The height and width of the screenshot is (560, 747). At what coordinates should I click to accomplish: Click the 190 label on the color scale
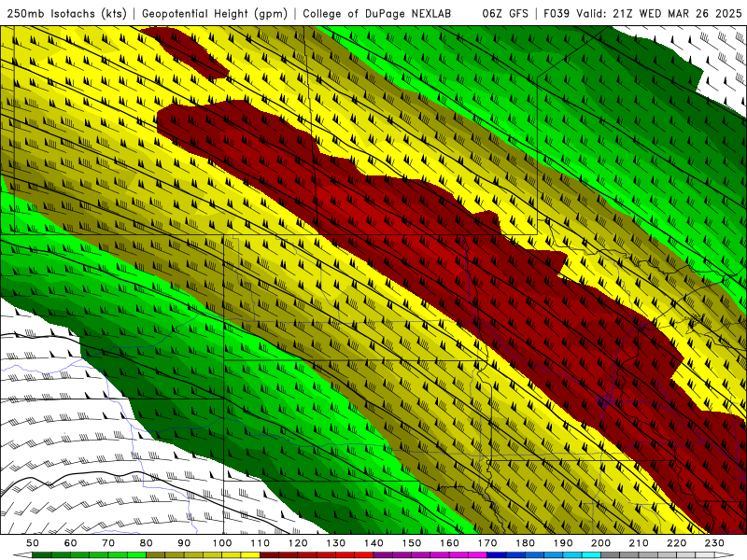point(563,543)
